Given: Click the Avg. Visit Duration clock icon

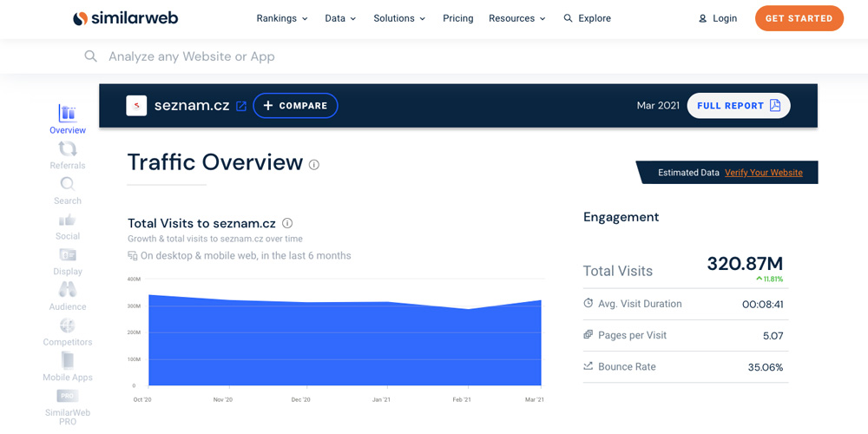Looking at the screenshot, I should tap(588, 303).
